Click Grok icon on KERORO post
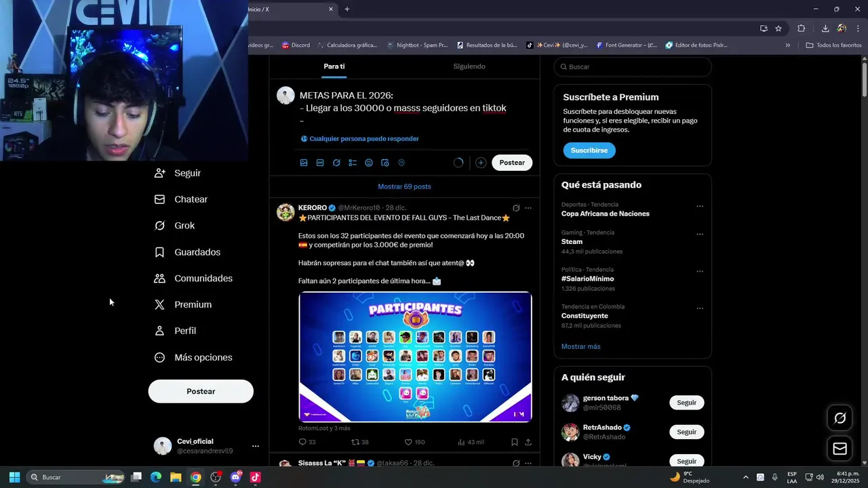The image size is (868, 488). click(516, 208)
